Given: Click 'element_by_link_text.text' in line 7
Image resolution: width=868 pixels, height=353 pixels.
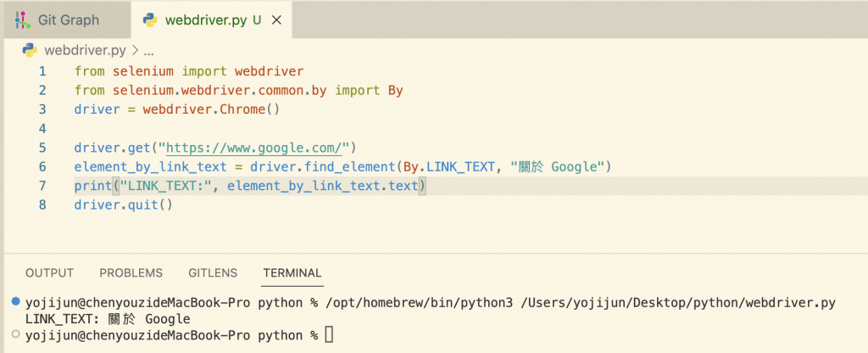Looking at the screenshot, I should click(322, 186).
